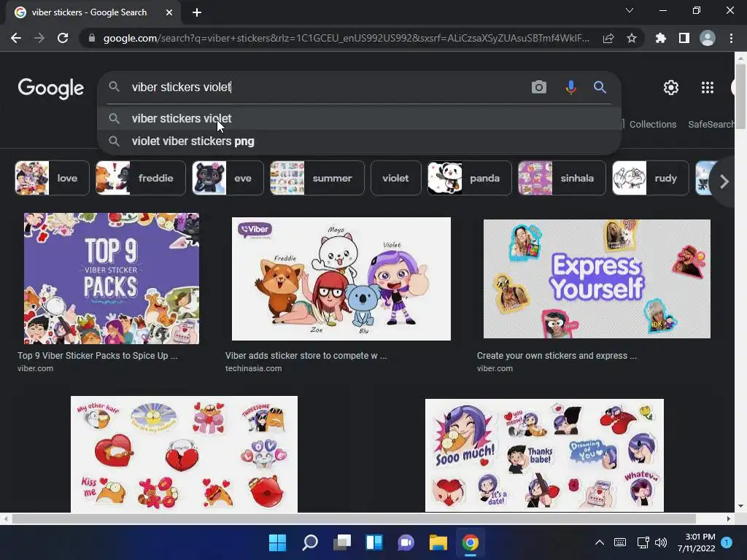Open the Google apps grid
This screenshot has height=560, width=747.
coord(708,87)
